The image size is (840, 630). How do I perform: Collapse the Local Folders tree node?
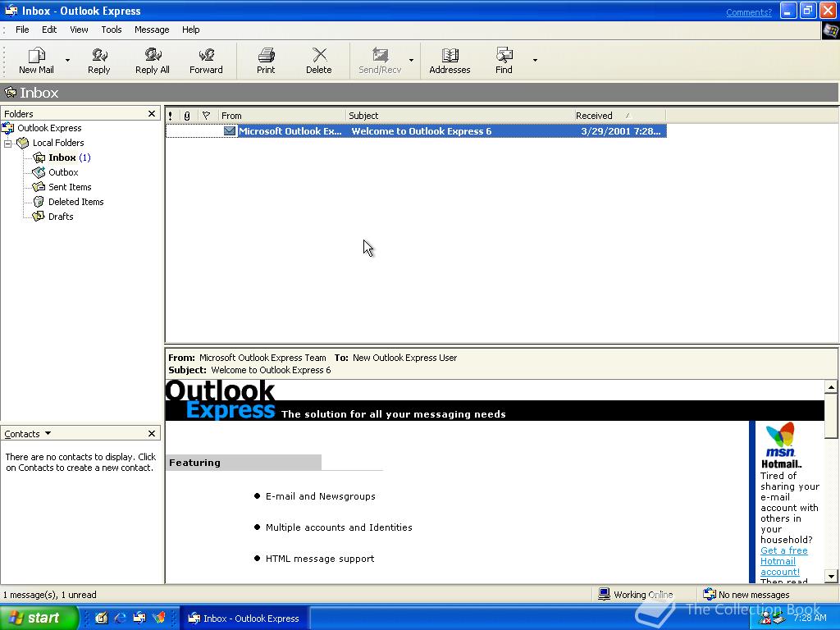point(7,143)
